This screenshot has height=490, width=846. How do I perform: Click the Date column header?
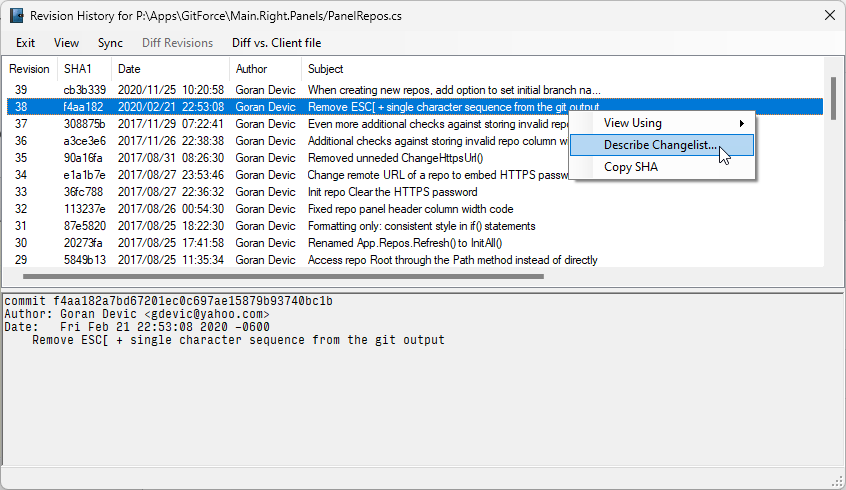129,69
